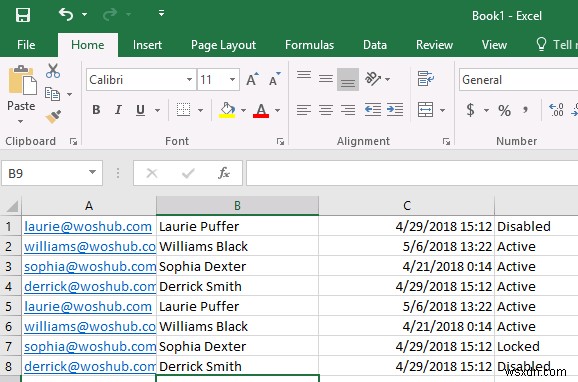Open the fill color palette arrow
Image resolution: width=578 pixels, height=382 pixels.
pyautogui.click(x=243, y=110)
